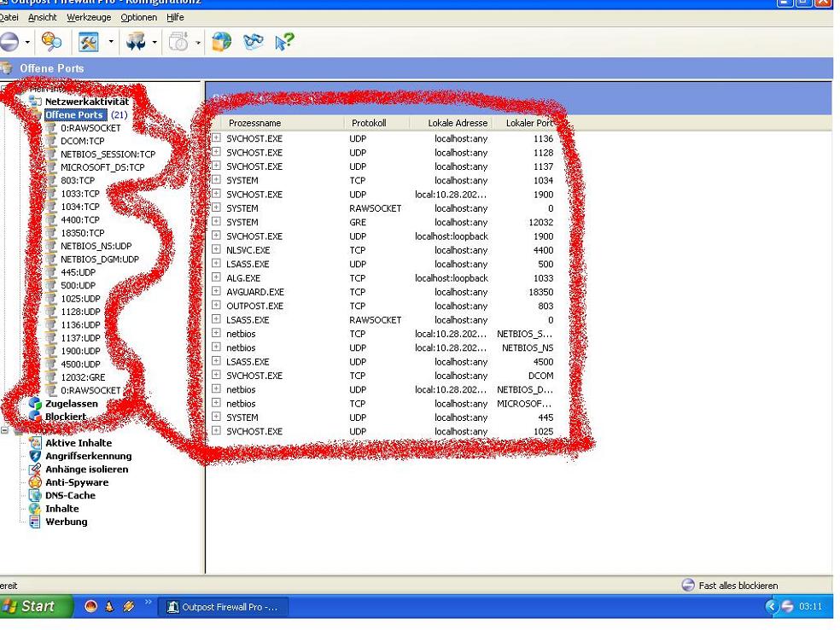Expand the ALG.EXE row

pos(217,277)
